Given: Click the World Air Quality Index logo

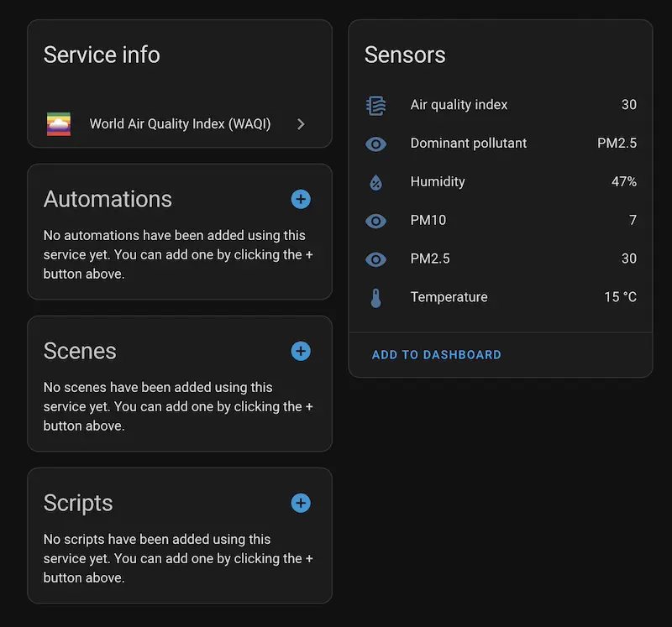Looking at the screenshot, I should [59, 124].
